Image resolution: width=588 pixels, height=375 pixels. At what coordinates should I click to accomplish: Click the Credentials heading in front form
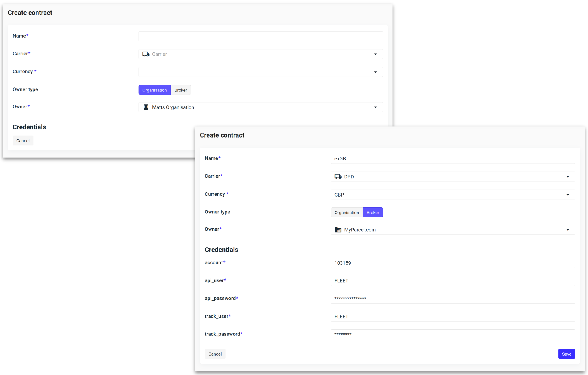221,250
